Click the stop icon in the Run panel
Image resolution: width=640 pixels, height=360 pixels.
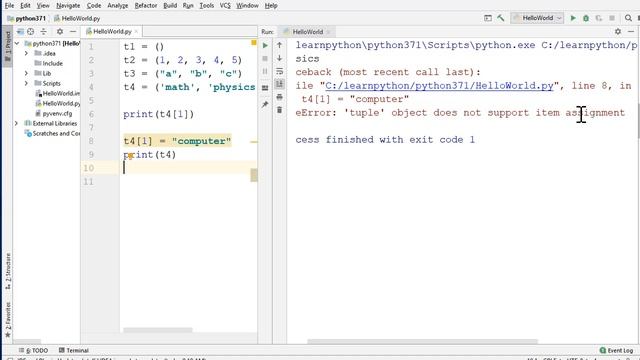[x=265, y=58]
